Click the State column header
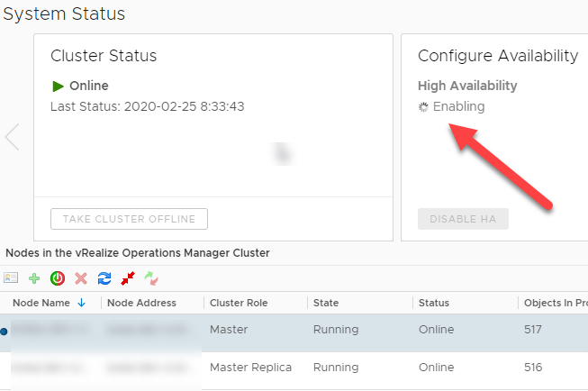The image size is (588, 391). [326, 303]
